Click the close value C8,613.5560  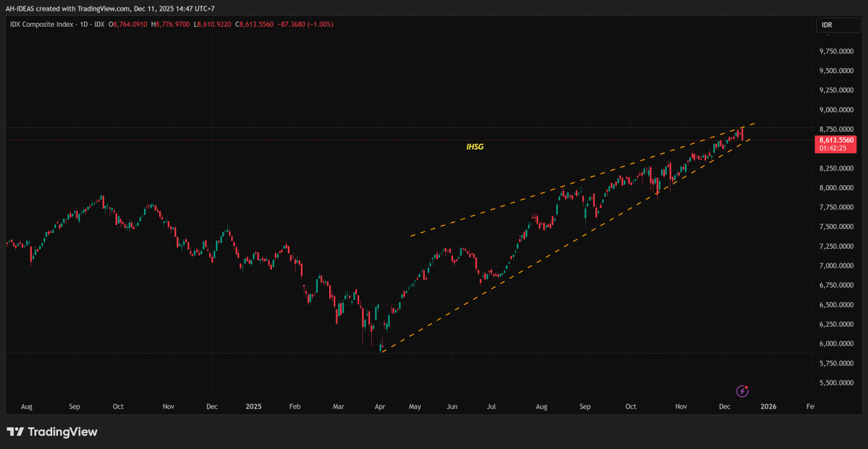pos(254,25)
